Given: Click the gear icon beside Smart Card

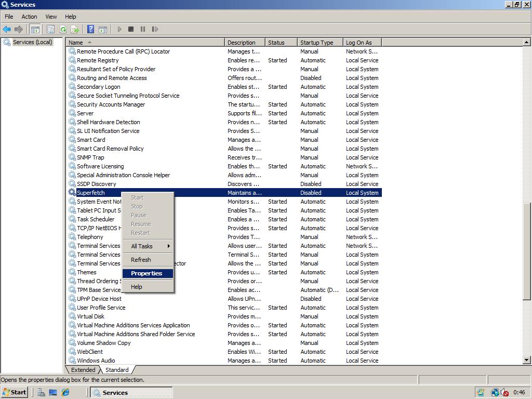Looking at the screenshot, I should [72, 139].
